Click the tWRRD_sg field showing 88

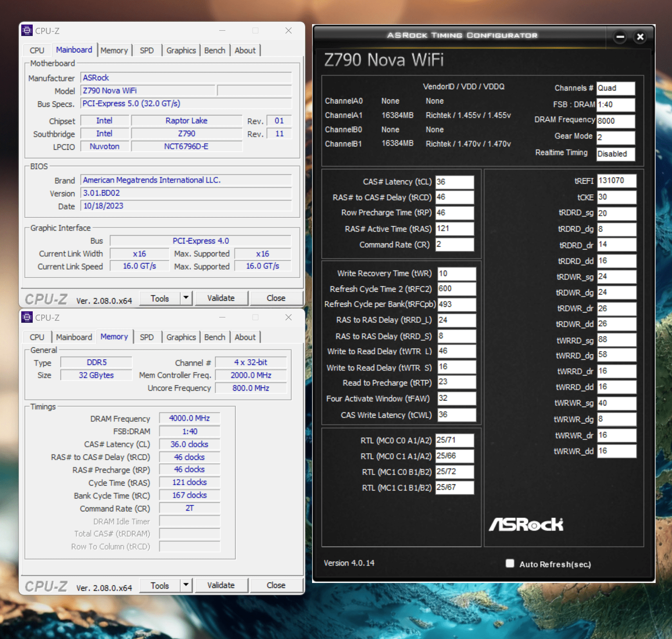(616, 340)
